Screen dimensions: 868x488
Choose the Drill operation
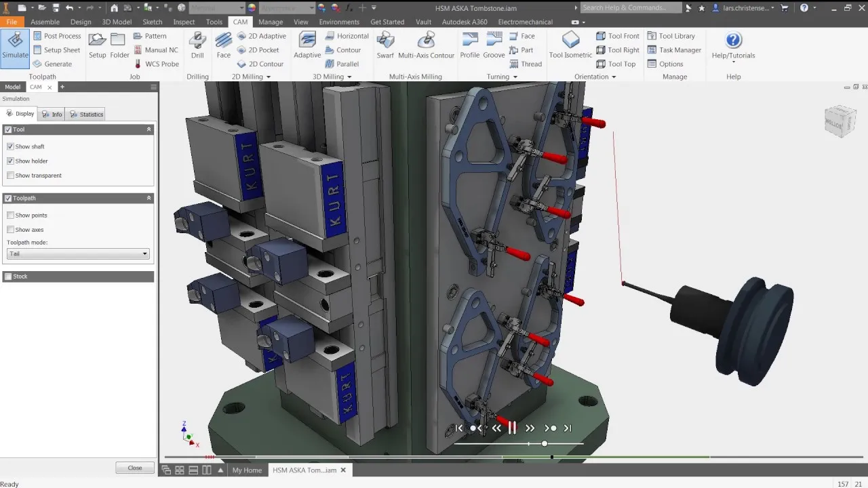(x=197, y=45)
